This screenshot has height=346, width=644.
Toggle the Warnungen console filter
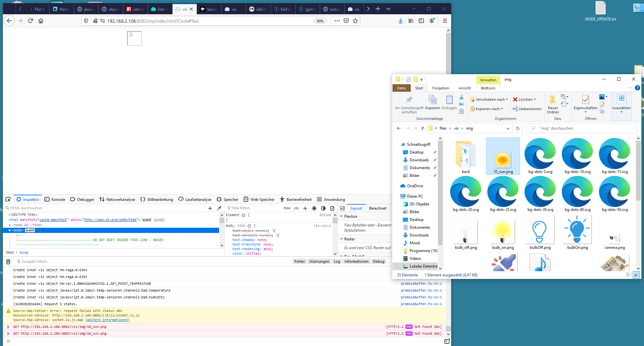pos(319,262)
